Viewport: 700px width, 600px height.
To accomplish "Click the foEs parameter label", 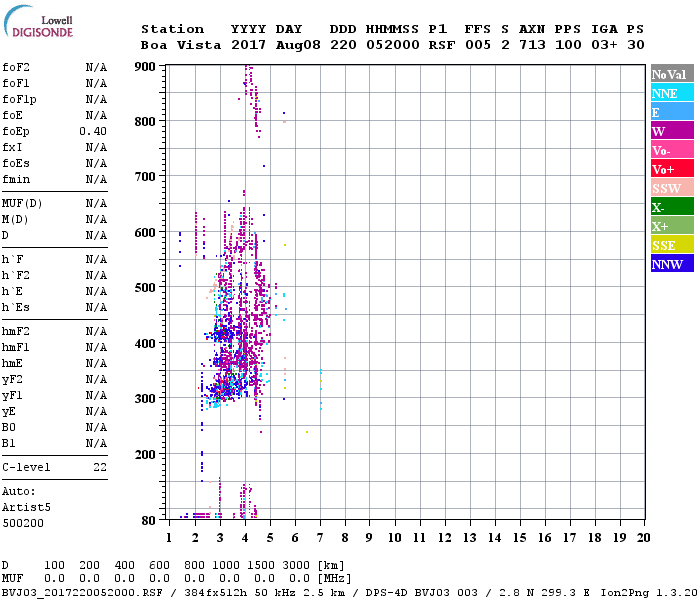I will click(16, 164).
